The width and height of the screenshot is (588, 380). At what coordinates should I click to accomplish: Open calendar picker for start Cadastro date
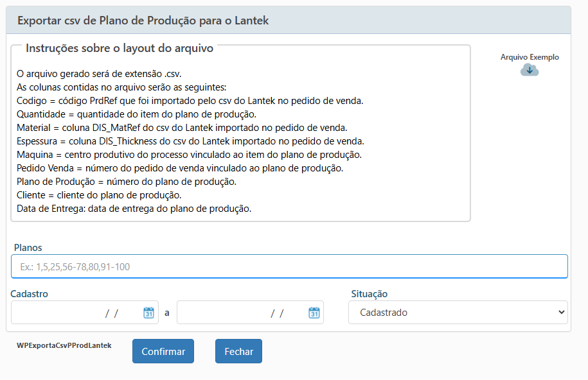[148, 313]
